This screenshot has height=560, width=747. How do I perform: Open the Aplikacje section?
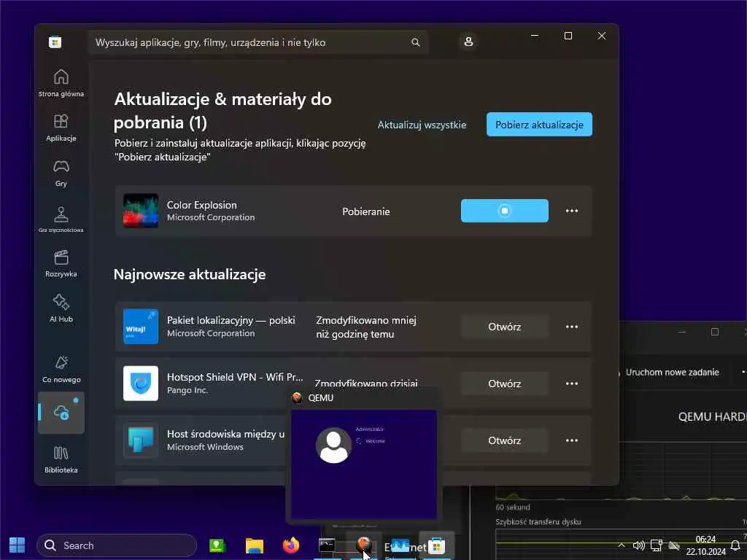pos(61,128)
